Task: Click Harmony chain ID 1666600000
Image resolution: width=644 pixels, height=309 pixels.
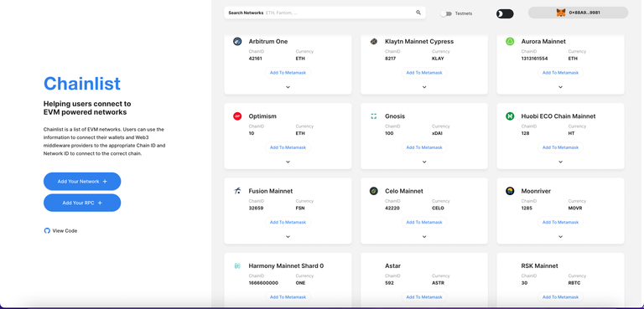Action: point(263,283)
